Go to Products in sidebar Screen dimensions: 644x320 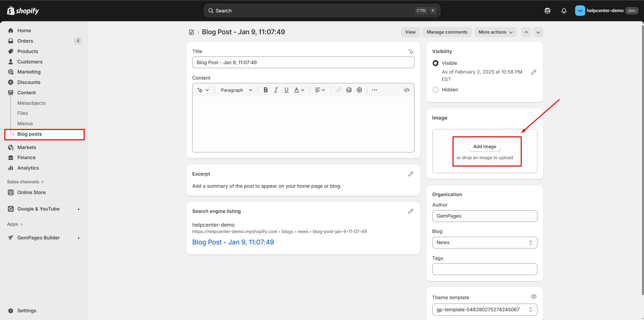coord(28,51)
